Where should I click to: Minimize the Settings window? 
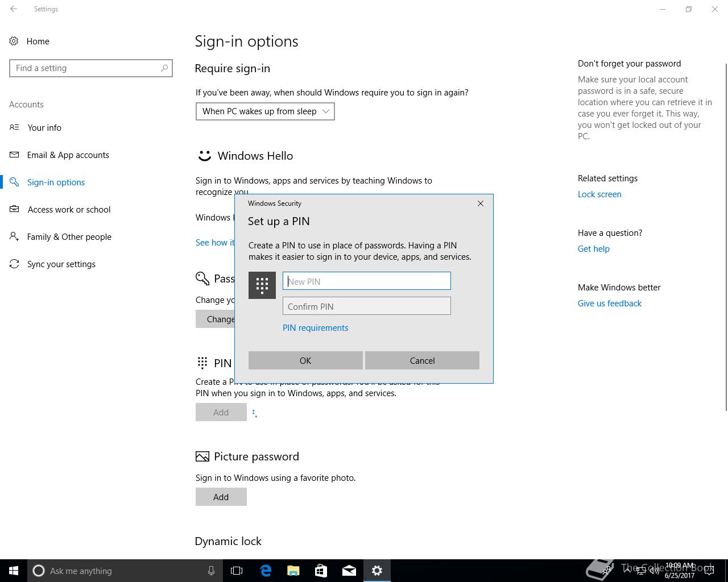tap(663, 9)
